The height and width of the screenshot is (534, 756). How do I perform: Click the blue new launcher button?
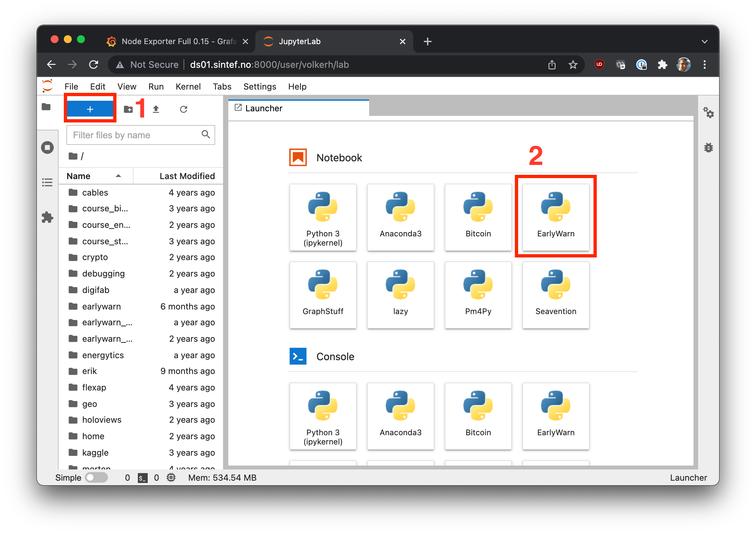click(90, 109)
